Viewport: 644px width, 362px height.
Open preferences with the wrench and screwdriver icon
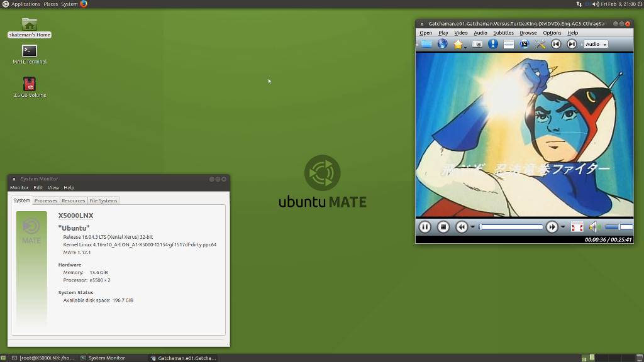coord(540,44)
